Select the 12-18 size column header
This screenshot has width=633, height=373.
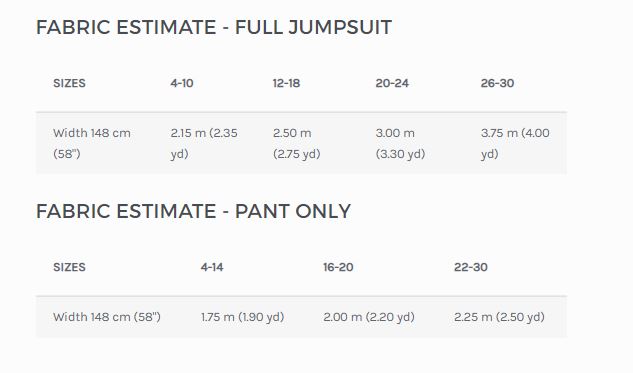[x=286, y=83]
